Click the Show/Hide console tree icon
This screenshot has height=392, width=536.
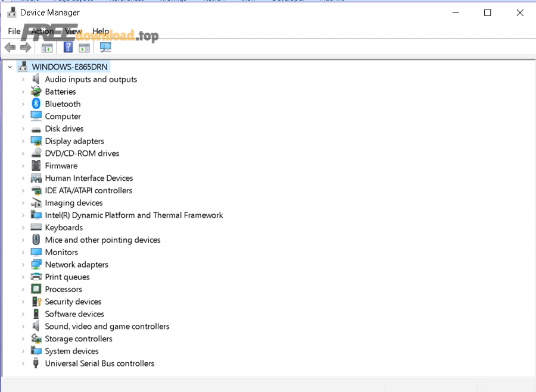coord(47,48)
